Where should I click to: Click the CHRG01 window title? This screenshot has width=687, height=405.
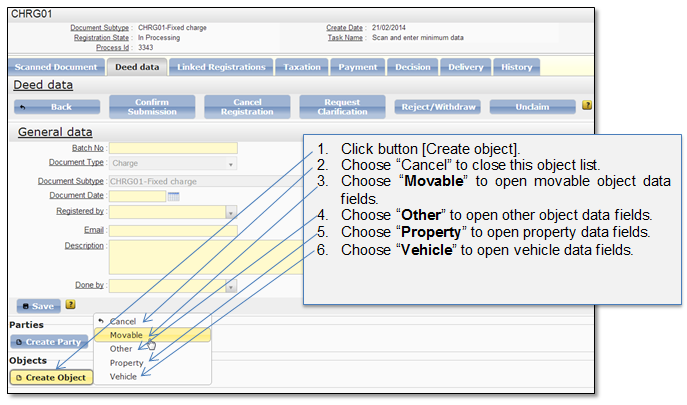tap(31, 14)
